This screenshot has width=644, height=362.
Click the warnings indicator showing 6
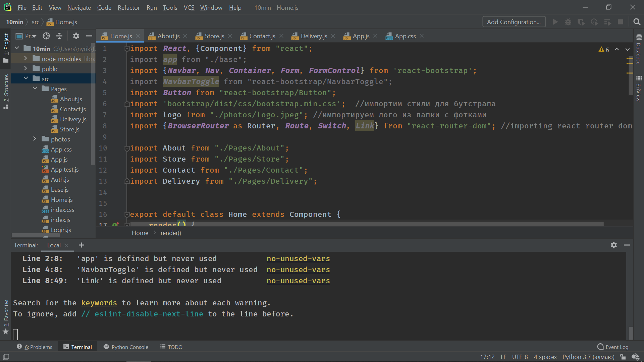click(x=604, y=49)
